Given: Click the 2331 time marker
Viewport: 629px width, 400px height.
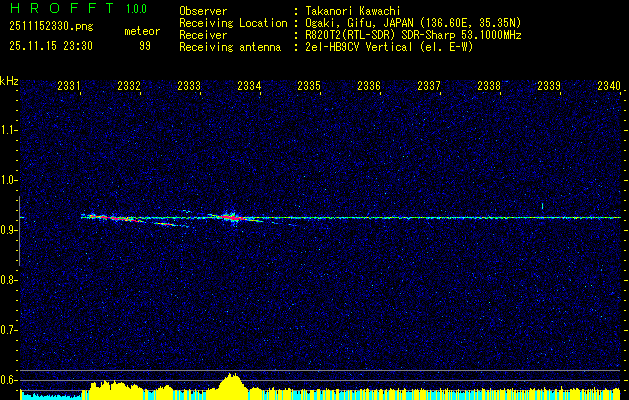Looking at the screenshot, I should click(x=69, y=85).
